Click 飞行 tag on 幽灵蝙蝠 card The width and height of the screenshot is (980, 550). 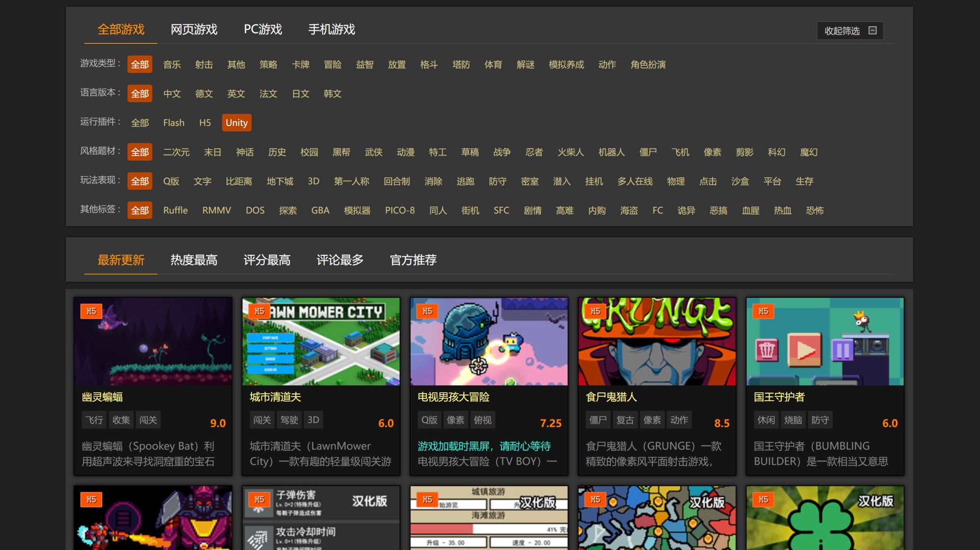pos(94,420)
